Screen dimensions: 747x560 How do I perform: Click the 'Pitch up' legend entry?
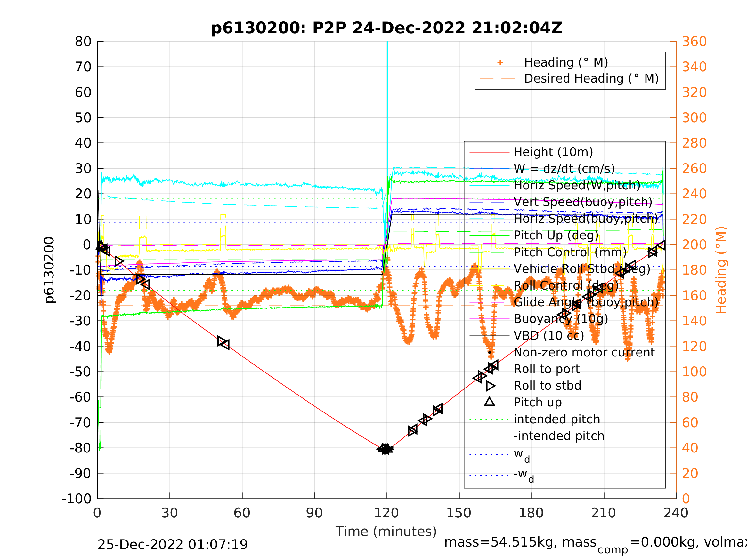click(x=538, y=402)
